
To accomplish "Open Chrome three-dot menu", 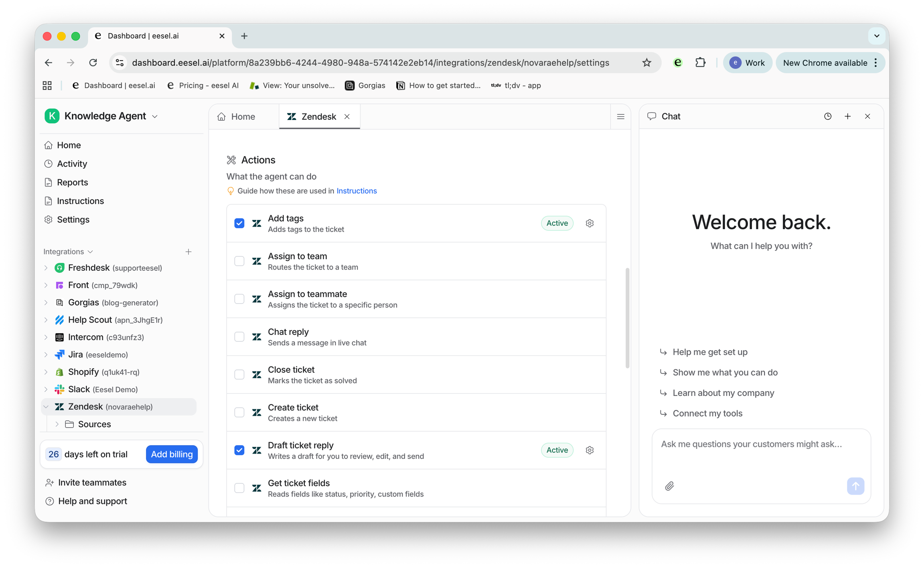I will pos(876,63).
